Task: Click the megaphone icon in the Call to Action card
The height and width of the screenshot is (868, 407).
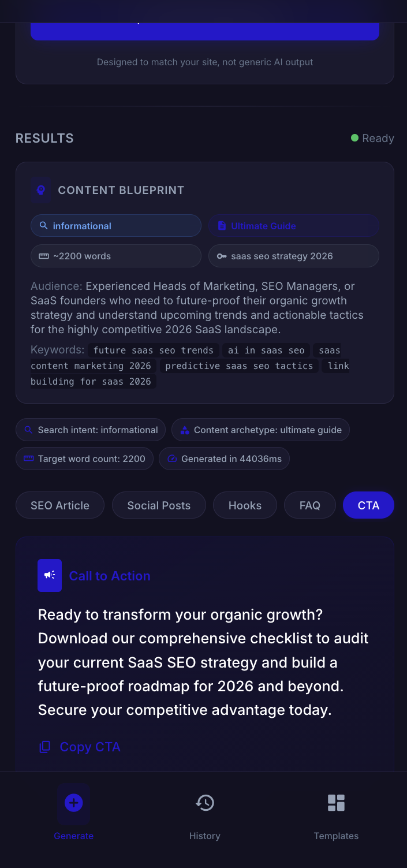Action: pyautogui.click(x=49, y=575)
